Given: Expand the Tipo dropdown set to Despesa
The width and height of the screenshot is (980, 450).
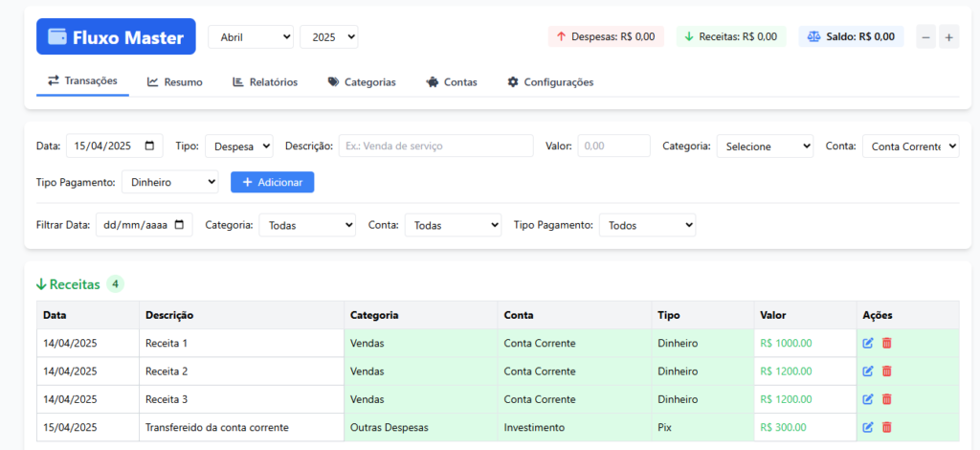Looking at the screenshot, I should coord(238,146).
